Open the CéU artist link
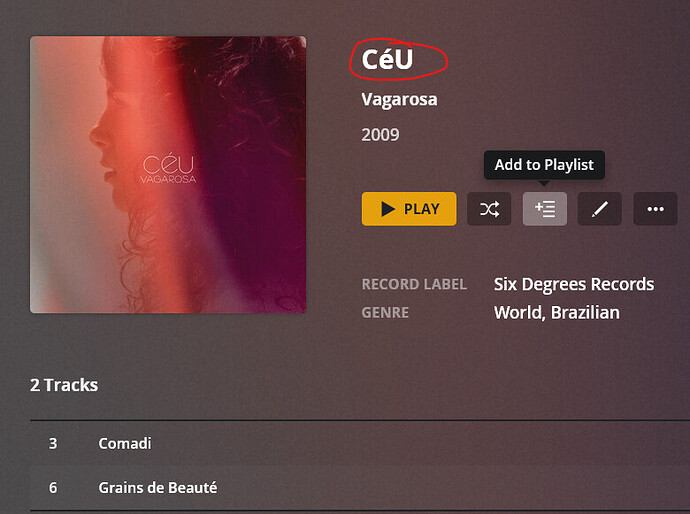The height and width of the screenshot is (514, 690). tap(387, 59)
